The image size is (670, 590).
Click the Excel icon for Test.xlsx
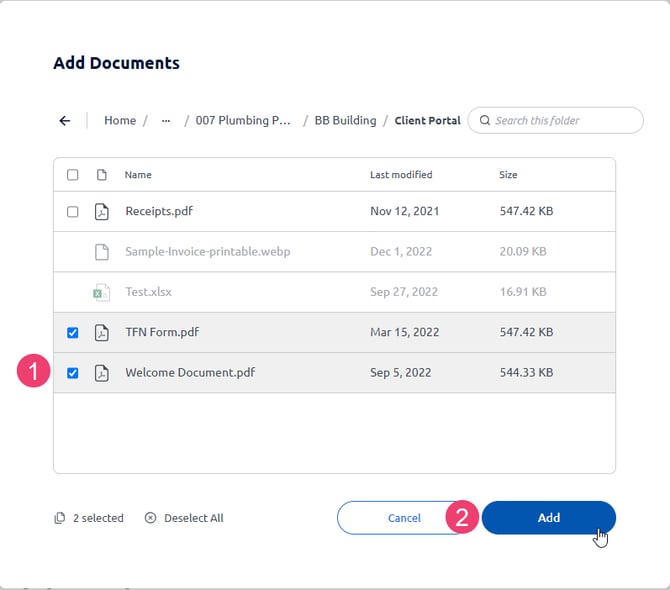point(101,292)
